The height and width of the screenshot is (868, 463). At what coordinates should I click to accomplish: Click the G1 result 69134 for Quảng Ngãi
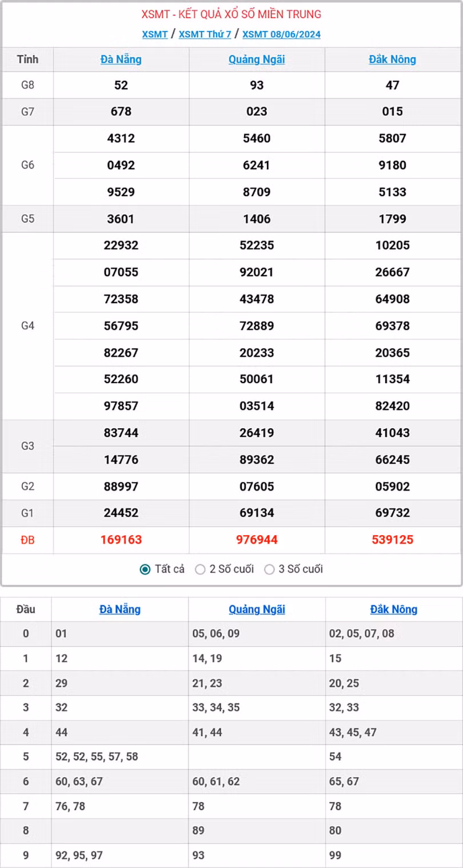(256, 513)
